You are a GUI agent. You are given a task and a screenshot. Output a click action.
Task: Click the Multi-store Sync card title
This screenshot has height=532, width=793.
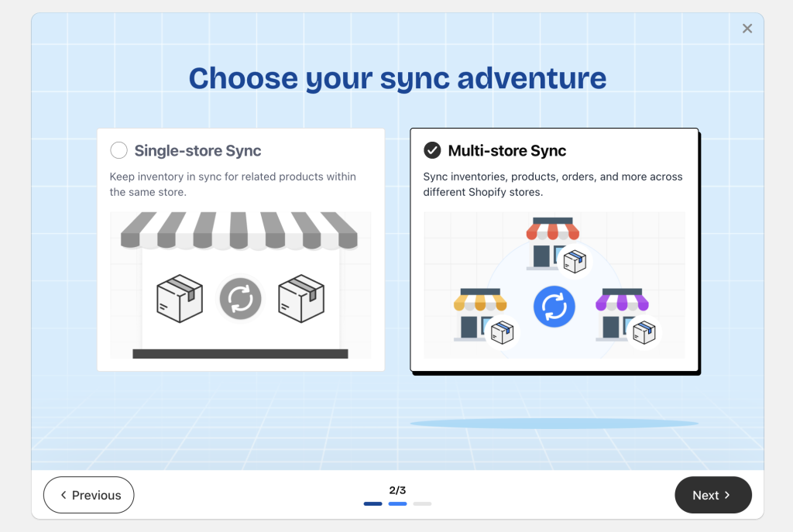click(x=506, y=150)
